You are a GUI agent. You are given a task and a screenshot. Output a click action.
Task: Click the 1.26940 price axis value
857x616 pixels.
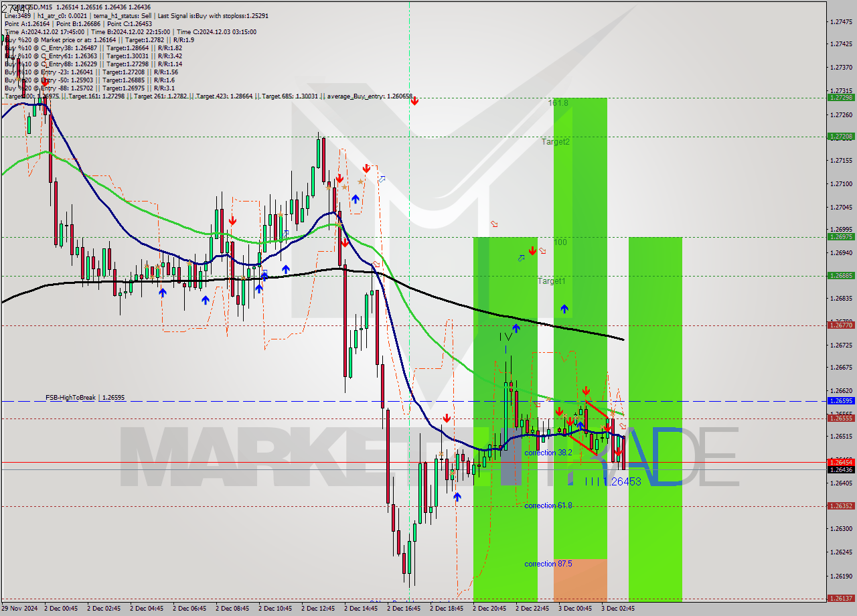pos(840,253)
